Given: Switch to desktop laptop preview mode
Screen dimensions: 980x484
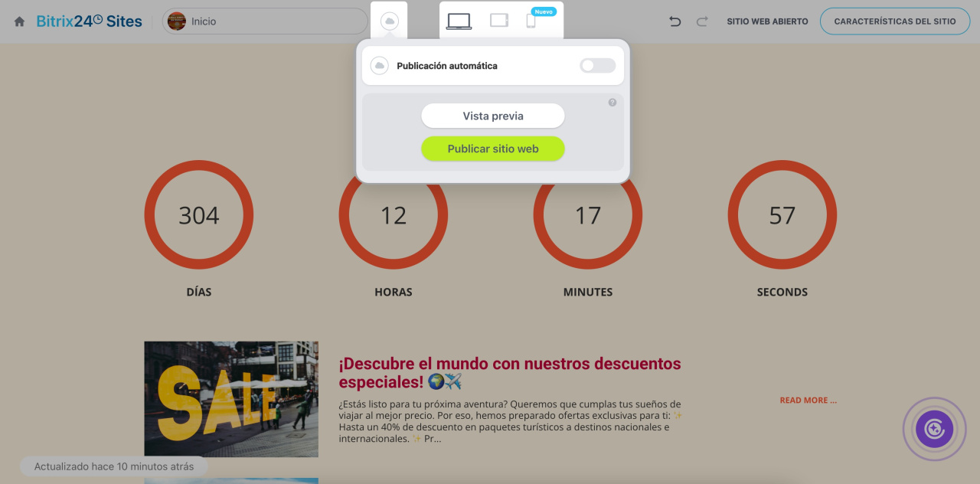Looking at the screenshot, I should pyautogui.click(x=459, y=21).
